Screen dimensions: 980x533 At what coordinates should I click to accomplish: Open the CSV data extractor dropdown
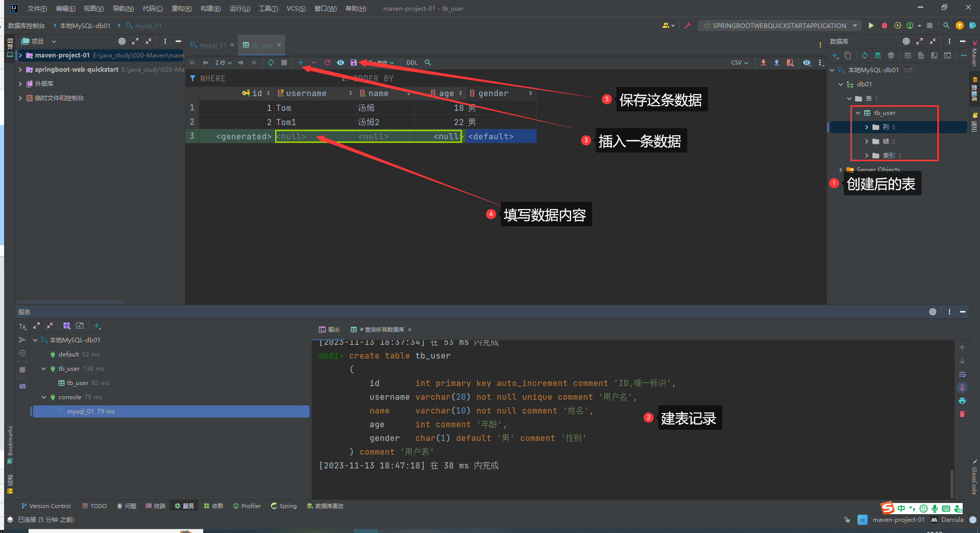pos(740,63)
